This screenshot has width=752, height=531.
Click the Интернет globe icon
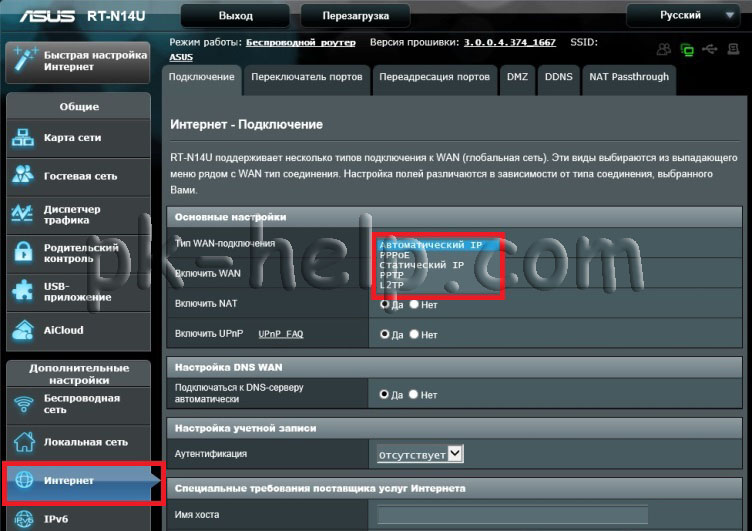(x=24, y=479)
